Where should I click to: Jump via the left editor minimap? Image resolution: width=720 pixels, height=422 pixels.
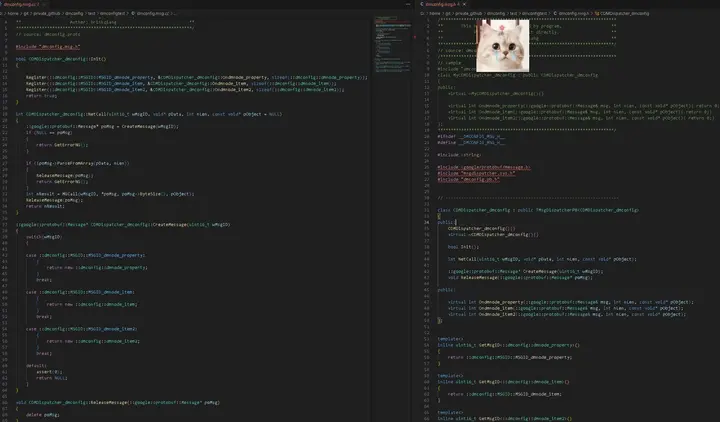(393, 46)
